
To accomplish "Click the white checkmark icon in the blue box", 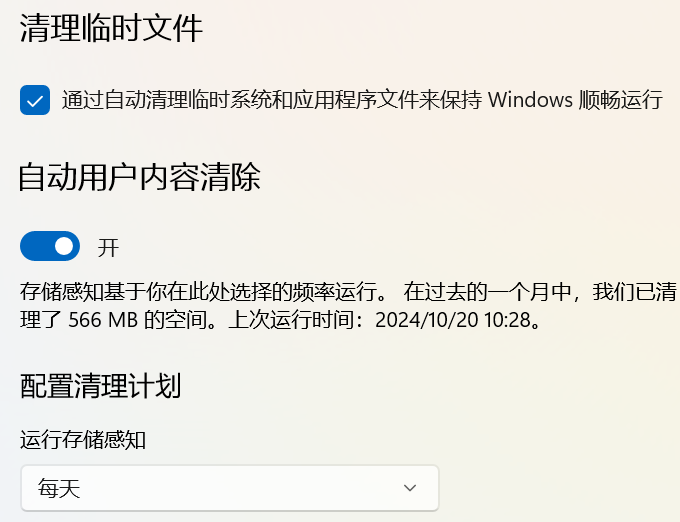I will (x=35, y=100).
